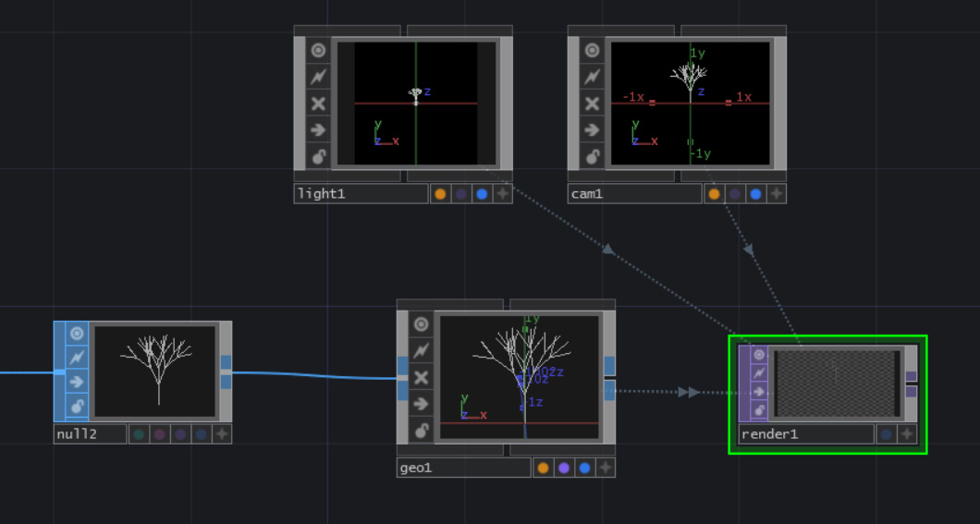Toggle lightning flag on cam1

tap(592, 77)
